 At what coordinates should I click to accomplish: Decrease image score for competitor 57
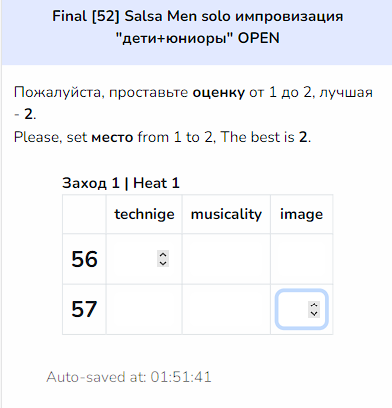pos(314,314)
